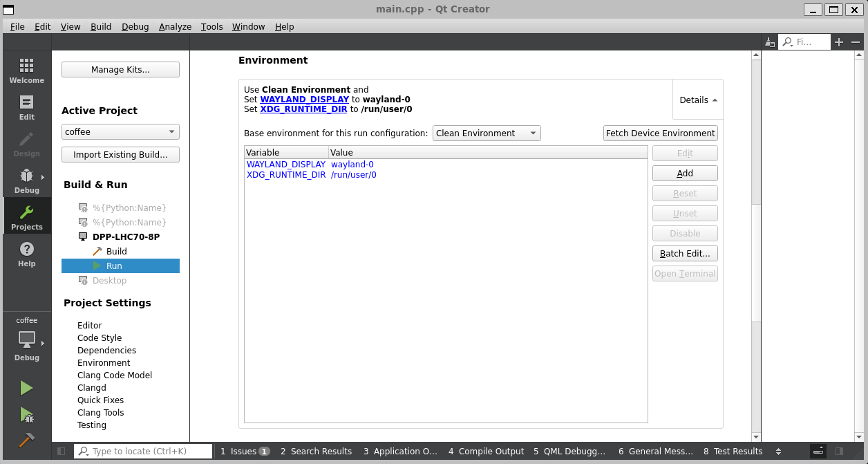Build project with the hammer icon
The height and width of the screenshot is (464, 868).
point(26,440)
